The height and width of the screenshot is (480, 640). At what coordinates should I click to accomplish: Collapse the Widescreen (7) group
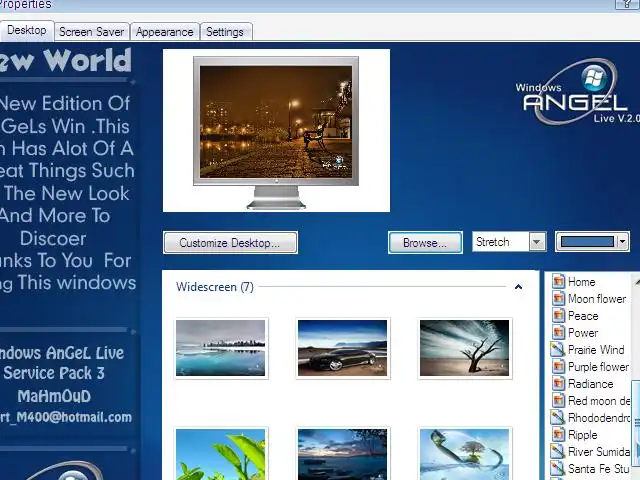pyautogui.click(x=518, y=287)
